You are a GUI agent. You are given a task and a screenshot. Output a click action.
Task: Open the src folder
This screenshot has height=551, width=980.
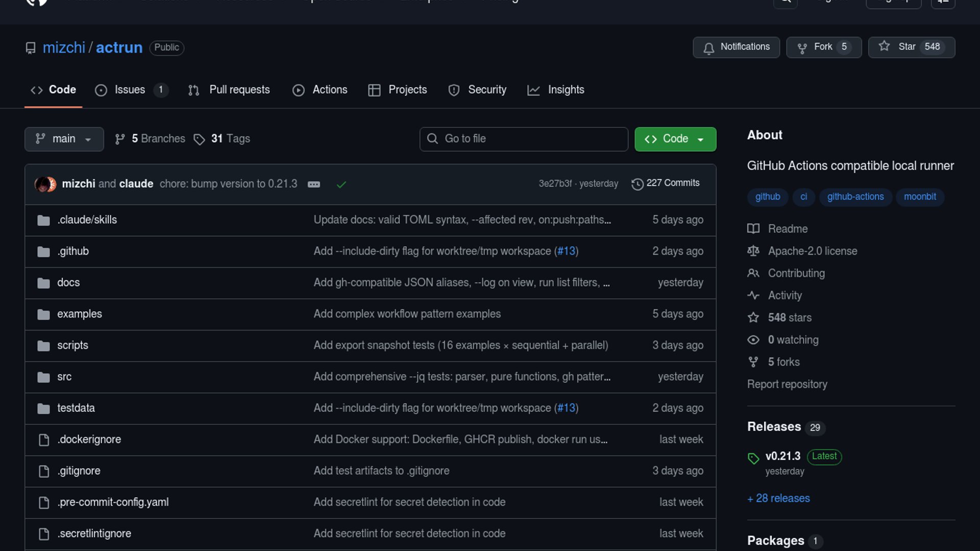click(x=64, y=377)
